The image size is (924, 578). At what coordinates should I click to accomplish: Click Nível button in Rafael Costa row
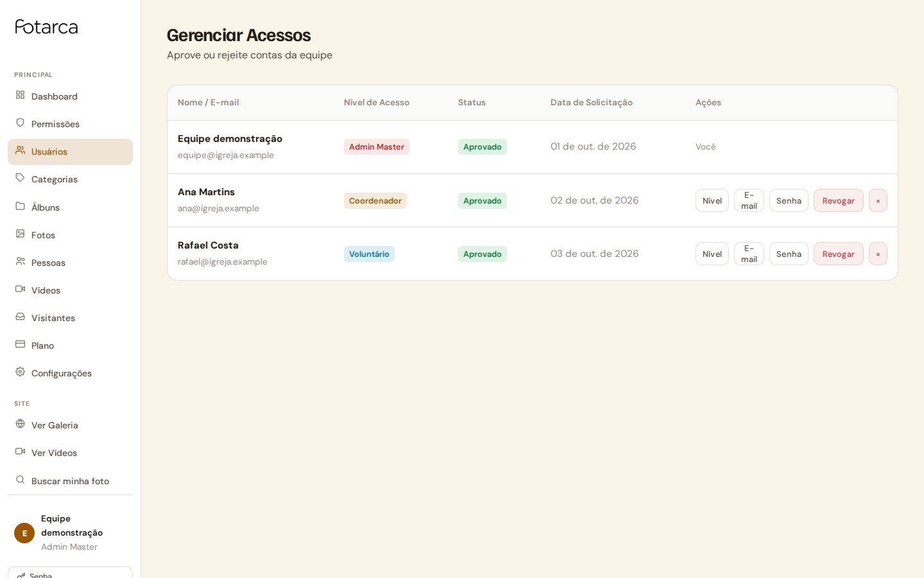712,254
